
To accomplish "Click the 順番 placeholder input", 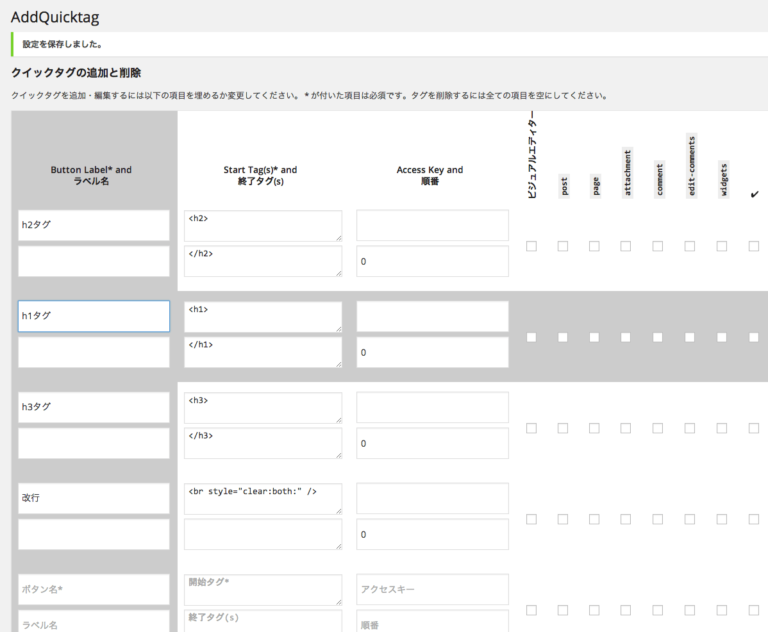I will tap(432, 621).
